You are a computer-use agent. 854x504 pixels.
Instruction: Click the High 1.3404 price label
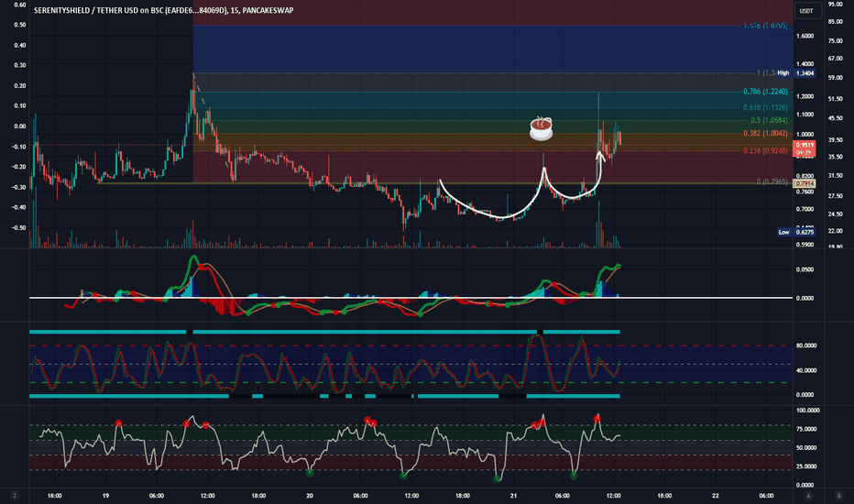pos(795,73)
